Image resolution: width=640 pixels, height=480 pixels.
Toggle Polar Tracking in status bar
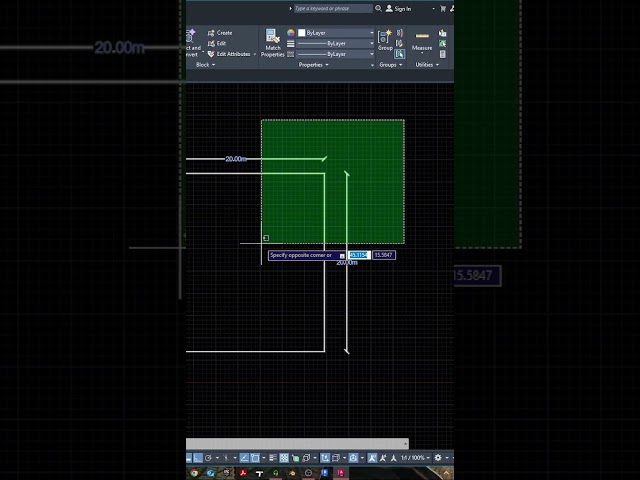click(x=208, y=458)
